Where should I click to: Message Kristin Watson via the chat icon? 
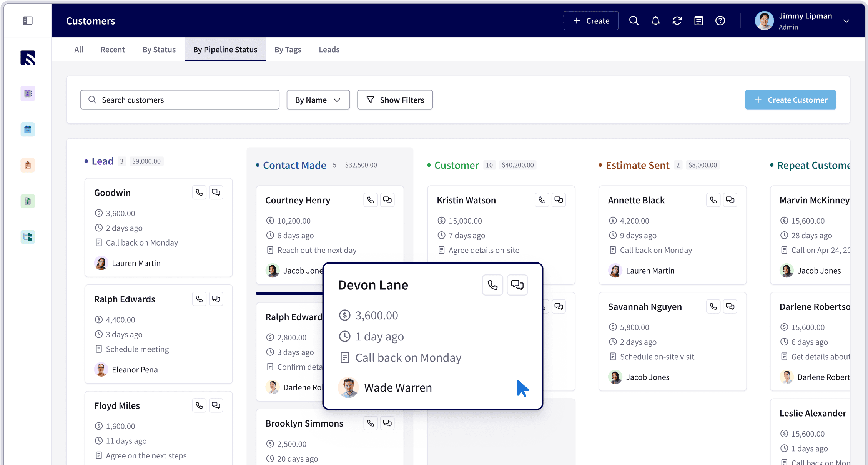[x=559, y=199]
